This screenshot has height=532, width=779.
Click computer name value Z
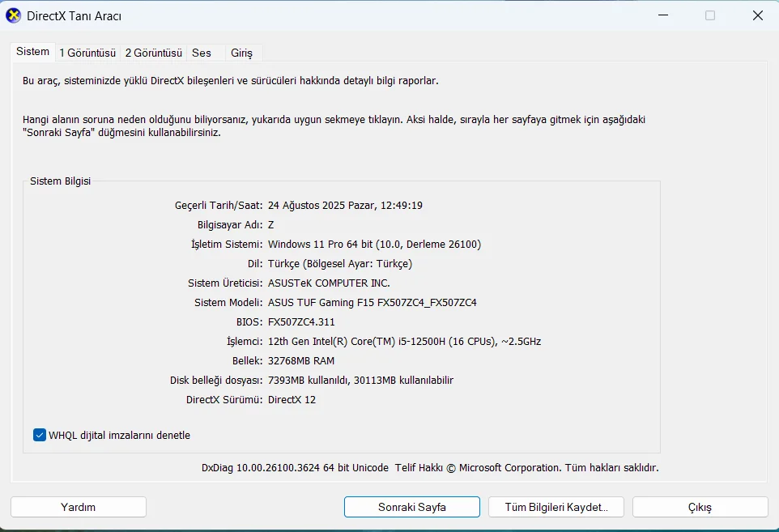270,225
